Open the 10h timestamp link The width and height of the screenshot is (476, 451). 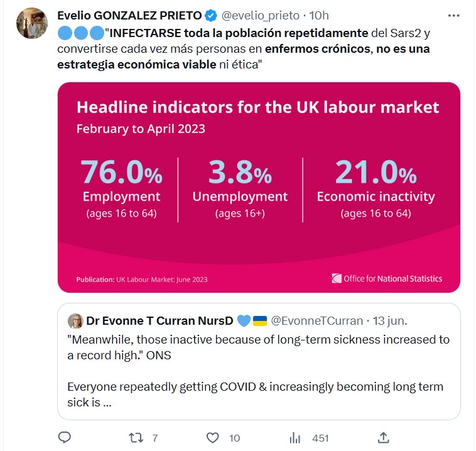[319, 15]
